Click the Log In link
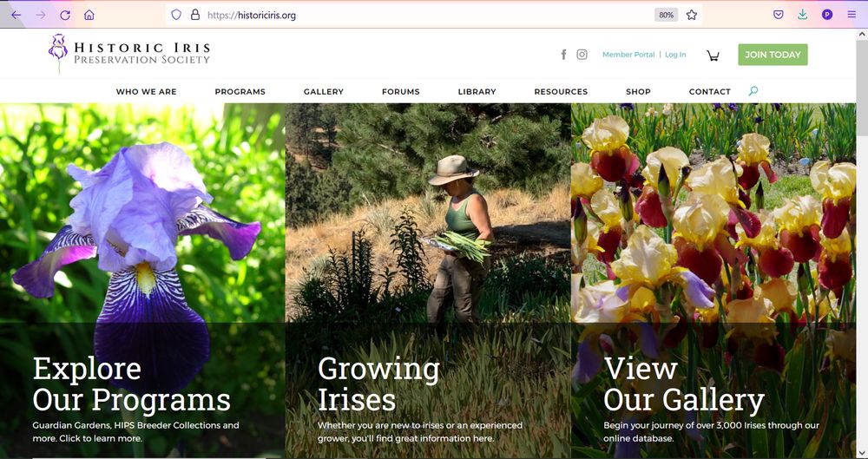The height and width of the screenshot is (459, 868). (x=675, y=55)
